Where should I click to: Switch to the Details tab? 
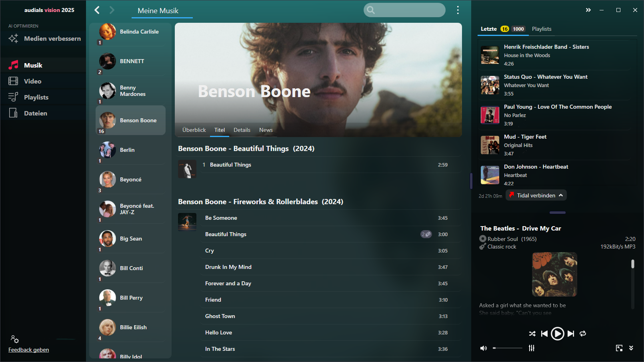click(x=242, y=130)
